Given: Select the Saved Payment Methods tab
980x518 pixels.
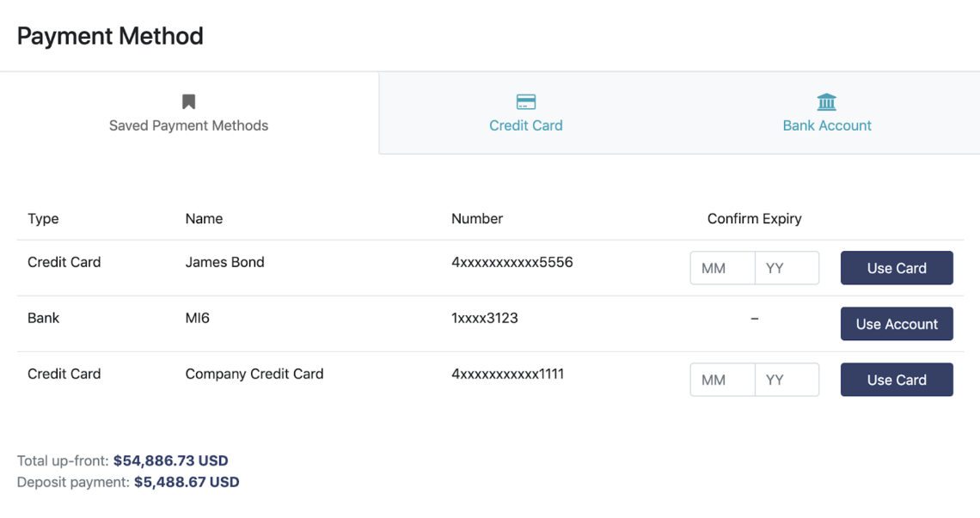Looking at the screenshot, I should tap(188, 125).
